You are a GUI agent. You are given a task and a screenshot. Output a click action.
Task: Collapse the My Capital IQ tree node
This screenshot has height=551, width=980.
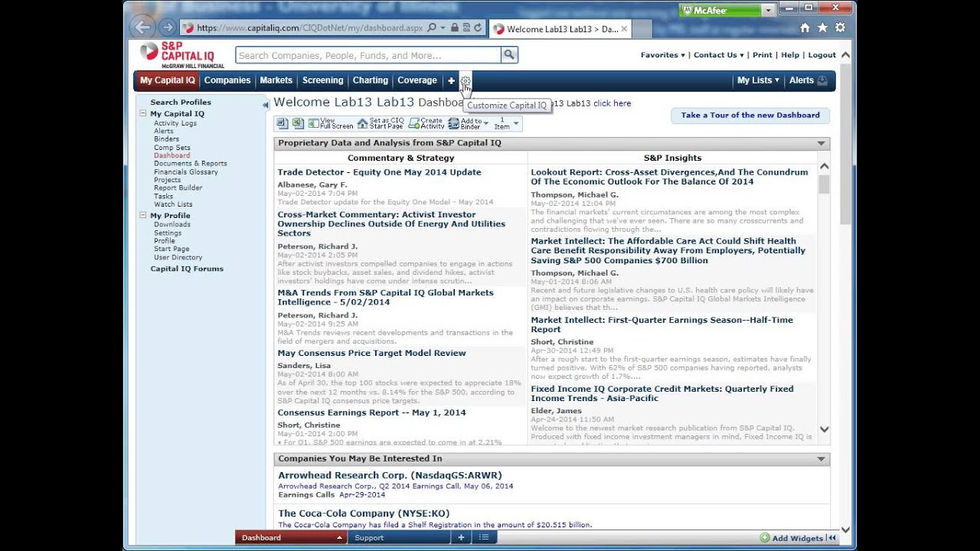pyautogui.click(x=142, y=113)
